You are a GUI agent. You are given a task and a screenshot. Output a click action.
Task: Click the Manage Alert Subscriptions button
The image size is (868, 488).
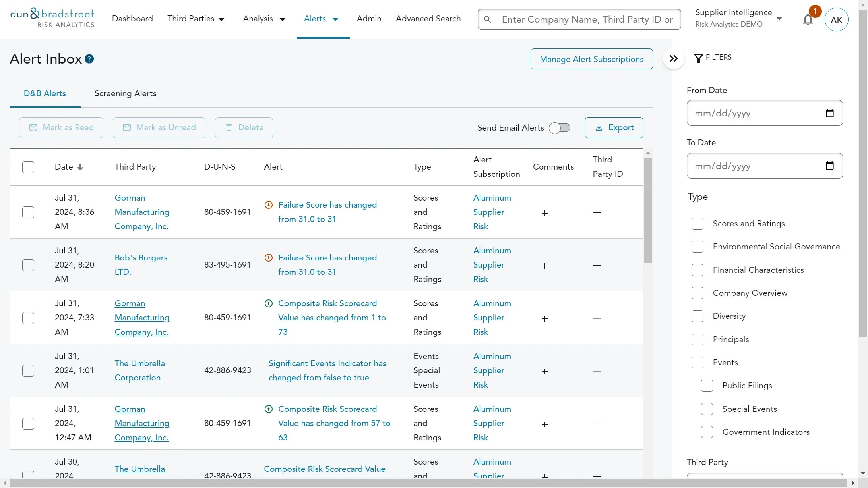click(x=591, y=59)
